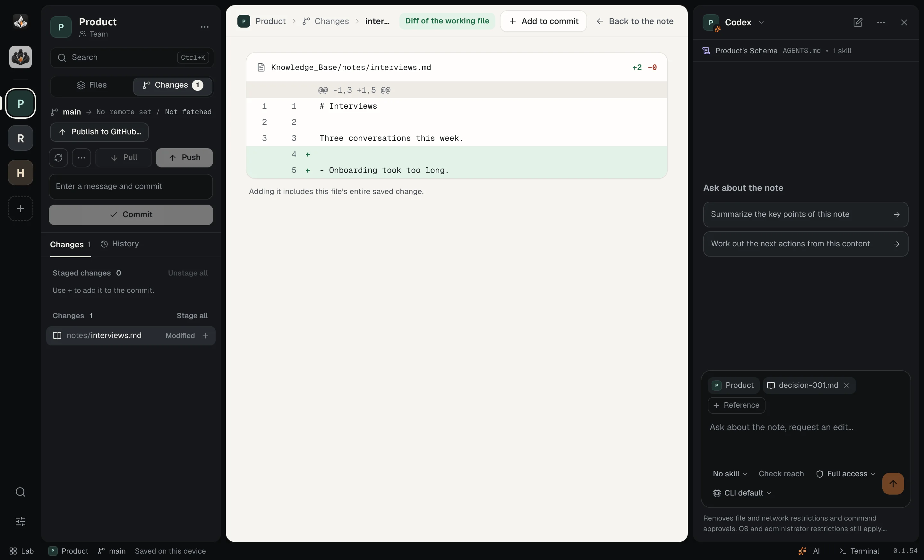This screenshot has width=924, height=560.
Task: Click Publish to GitHub button
Action: tap(99, 132)
